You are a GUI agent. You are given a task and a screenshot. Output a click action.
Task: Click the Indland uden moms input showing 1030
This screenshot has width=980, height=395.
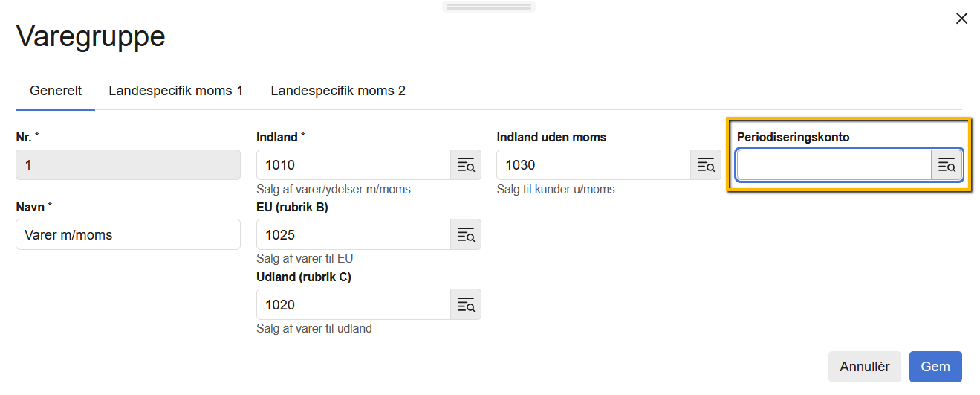(x=594, y=165)
